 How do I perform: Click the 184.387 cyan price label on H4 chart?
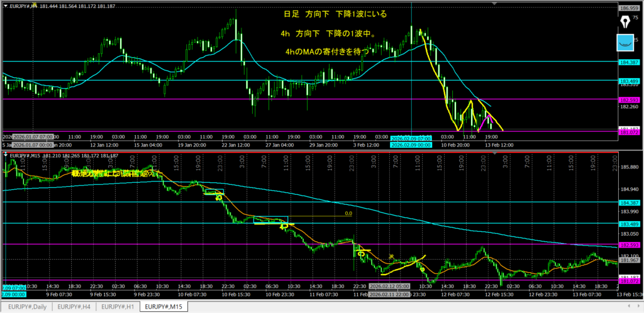630,62
